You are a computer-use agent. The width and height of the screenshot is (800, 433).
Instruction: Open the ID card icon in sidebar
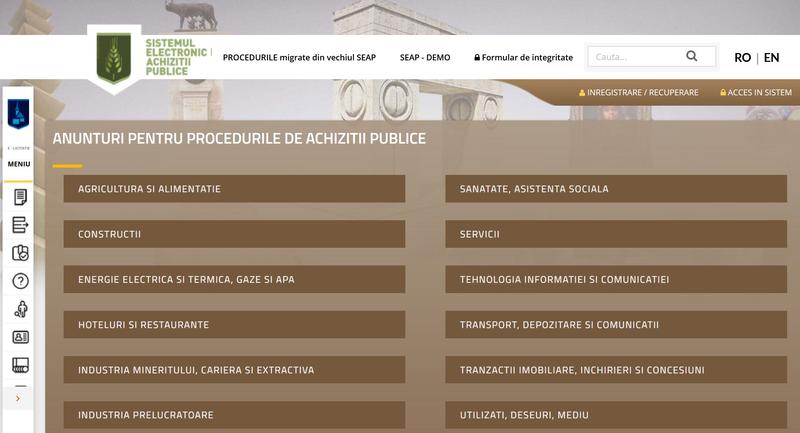(x=19, y=337)
